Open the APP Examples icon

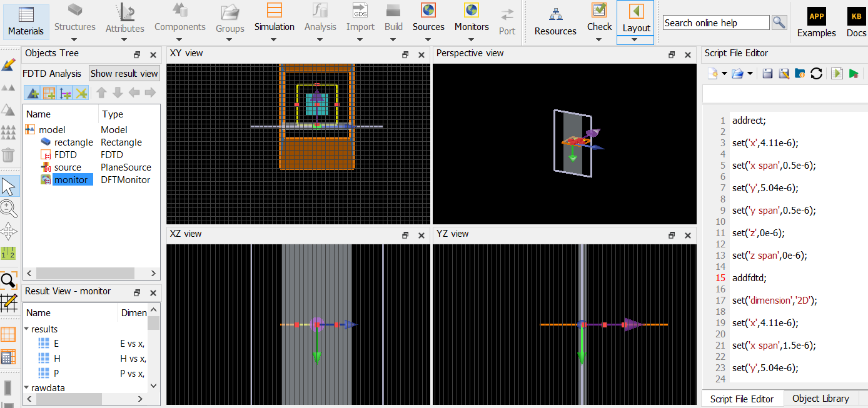pos(816,16)
